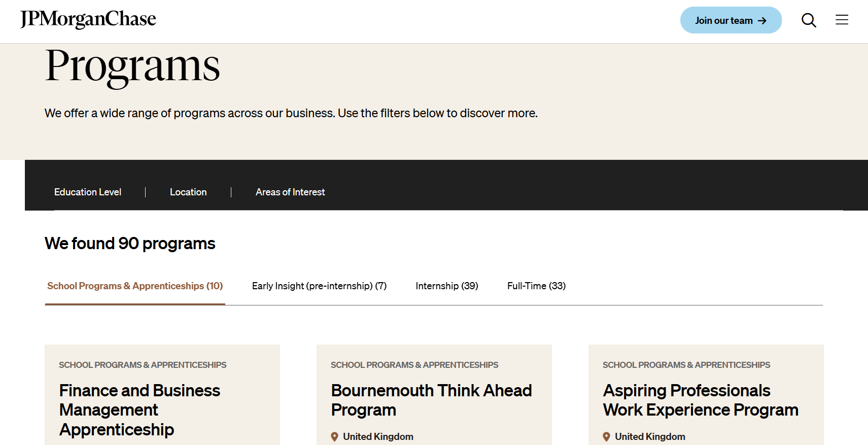Expand the Areas of Interest filter
The width and height of the screenshot is (868, 445).
pyautogui.click(x=290, y=192)
